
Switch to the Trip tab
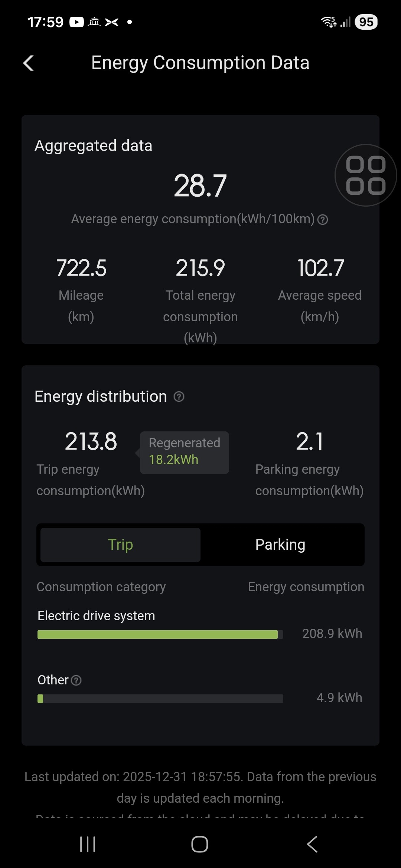click(120, 545)
